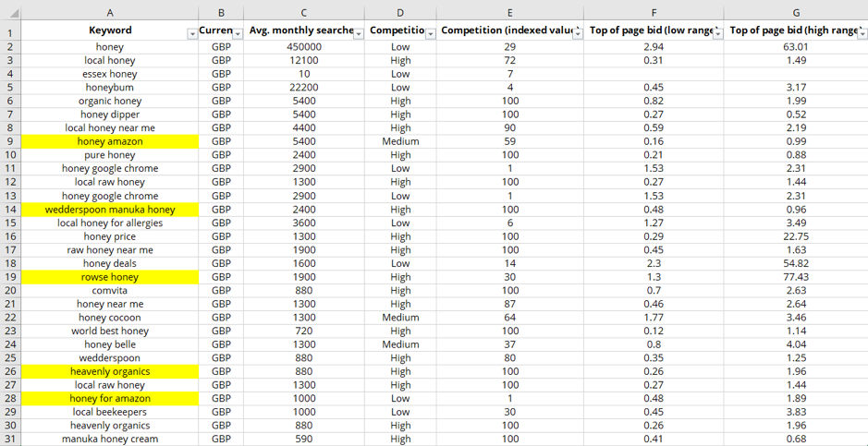This screenshot has width=868, height=446.
Task: Select the highlighted "wedderspoon manuka honey" cell
Action: tap(110, 210)
